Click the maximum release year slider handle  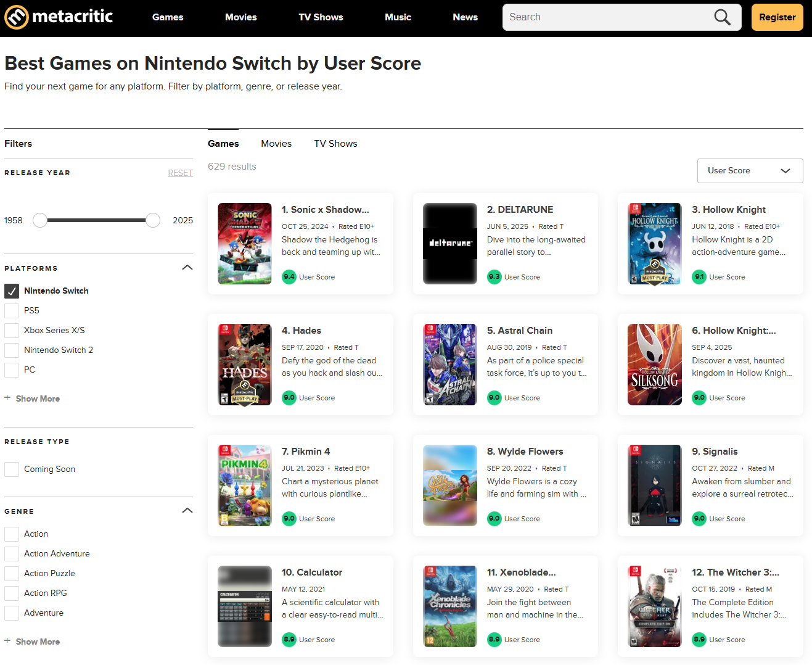point(153,220)
